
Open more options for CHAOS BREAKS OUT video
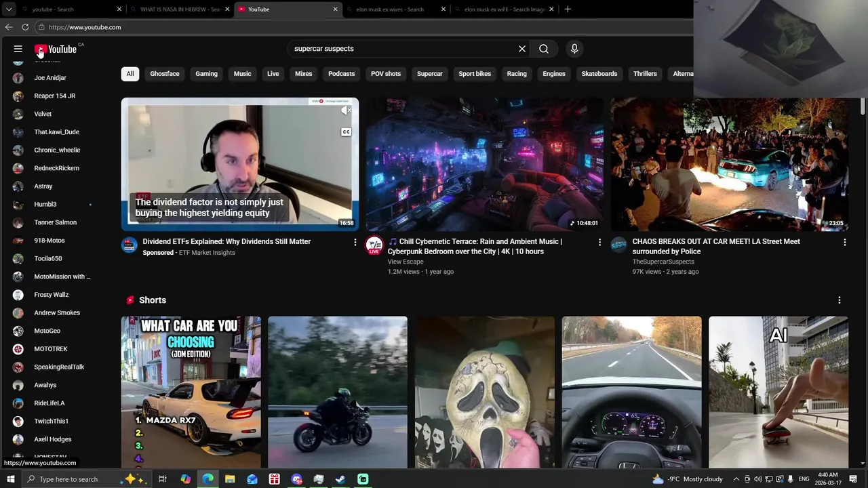(x=844, y=242)
